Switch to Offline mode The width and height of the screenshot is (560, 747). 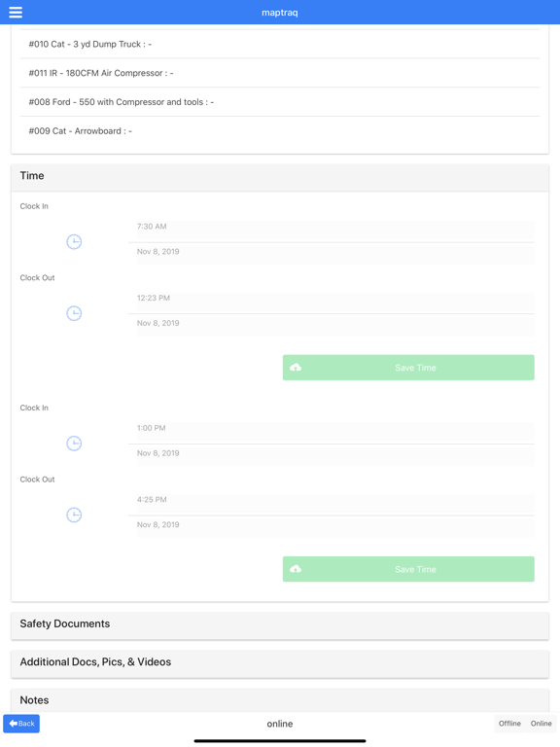coord(509,724)
